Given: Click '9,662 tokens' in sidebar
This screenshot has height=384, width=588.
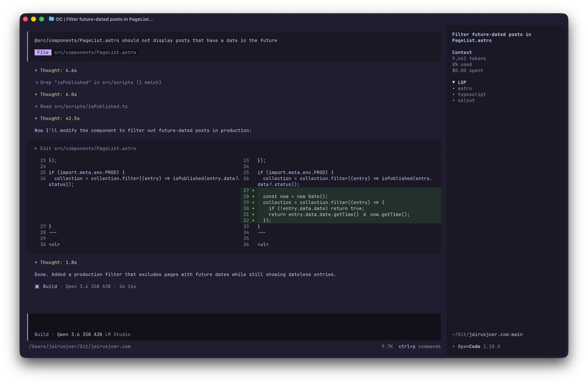Looking at the screenshot, I should [469, 59].
